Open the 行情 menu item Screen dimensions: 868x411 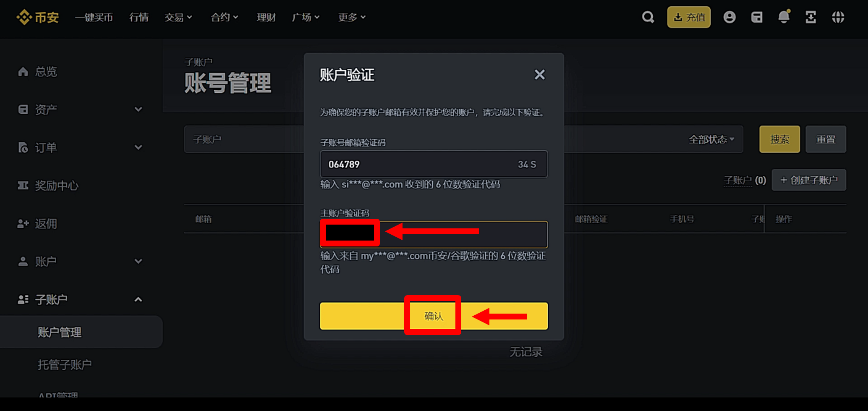[139, 17]
